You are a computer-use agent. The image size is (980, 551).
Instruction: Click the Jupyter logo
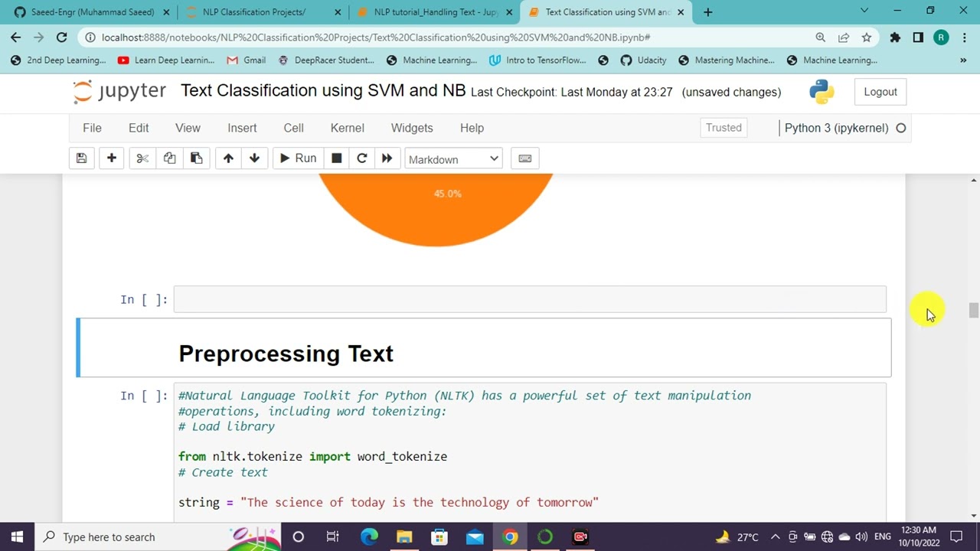119,91
